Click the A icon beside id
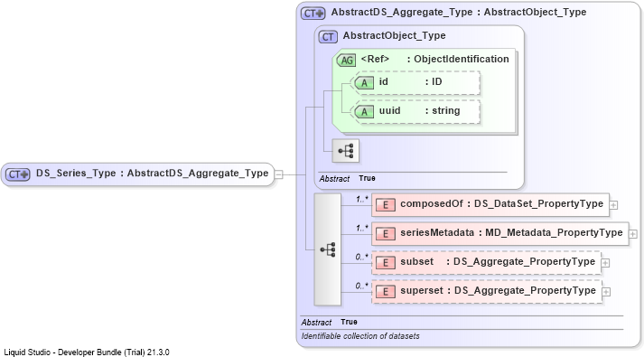 (364, 83)
